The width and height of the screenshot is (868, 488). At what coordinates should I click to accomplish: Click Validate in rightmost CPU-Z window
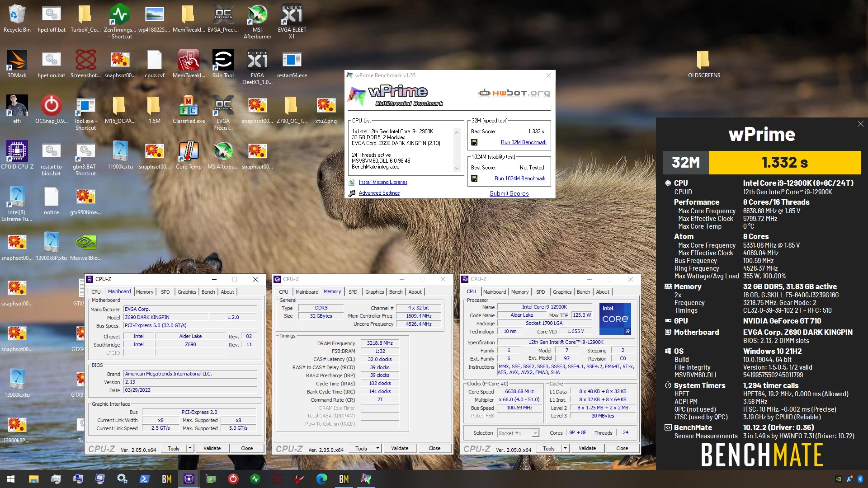587,448
